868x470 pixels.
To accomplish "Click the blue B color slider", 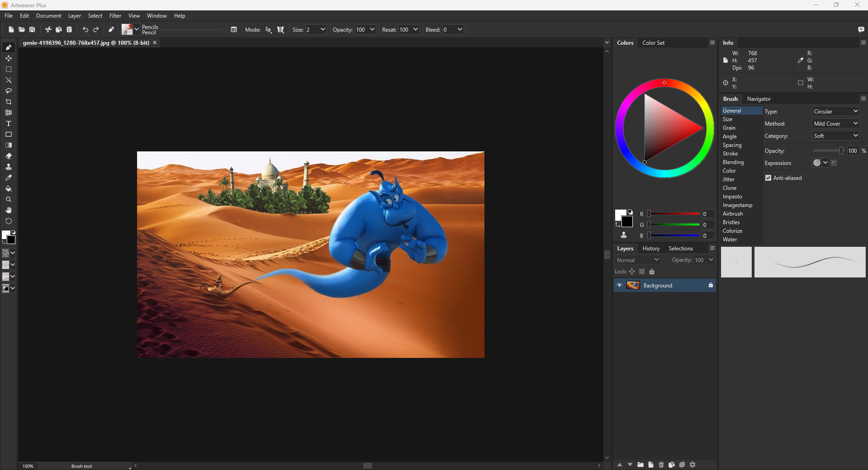I will click(x=674, y=235).
